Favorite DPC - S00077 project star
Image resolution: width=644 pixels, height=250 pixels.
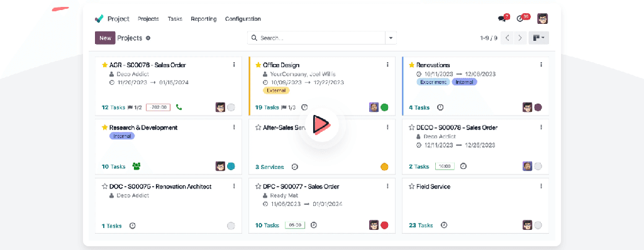point(258,187)
